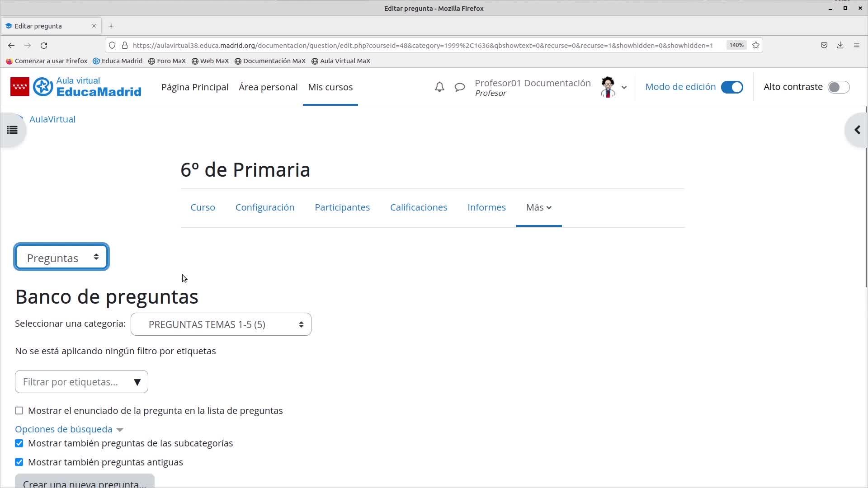Open the notifications bell icon
The width and height of the screenshot is (868, 488).
pos(439,87)
